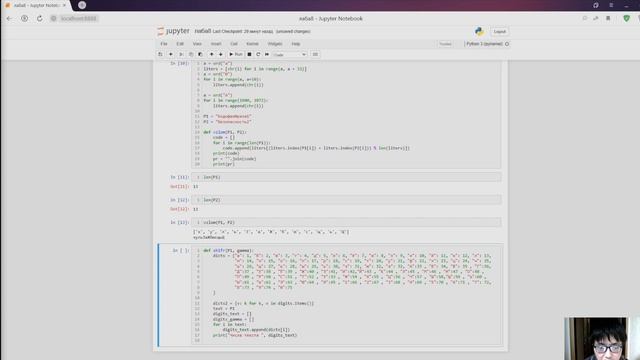Click the Last Checkpoint text

(x=242, y=31)
